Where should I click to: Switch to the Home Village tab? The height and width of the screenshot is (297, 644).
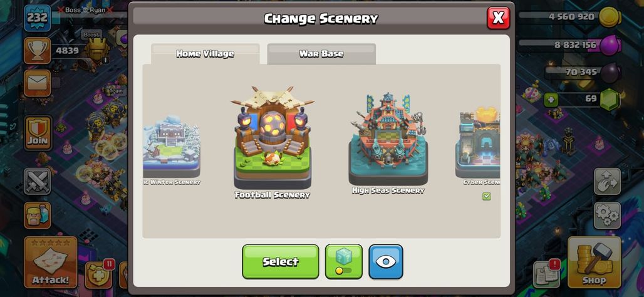(205, 54)
